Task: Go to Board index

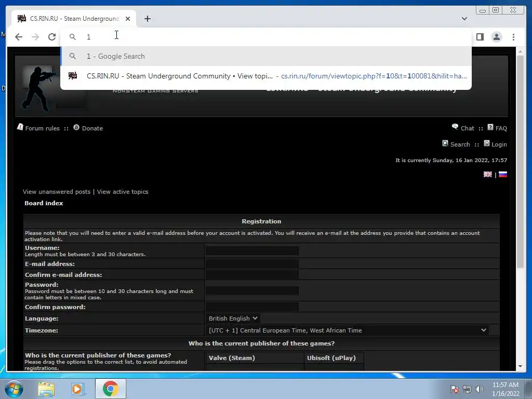Action: point(44,203)
